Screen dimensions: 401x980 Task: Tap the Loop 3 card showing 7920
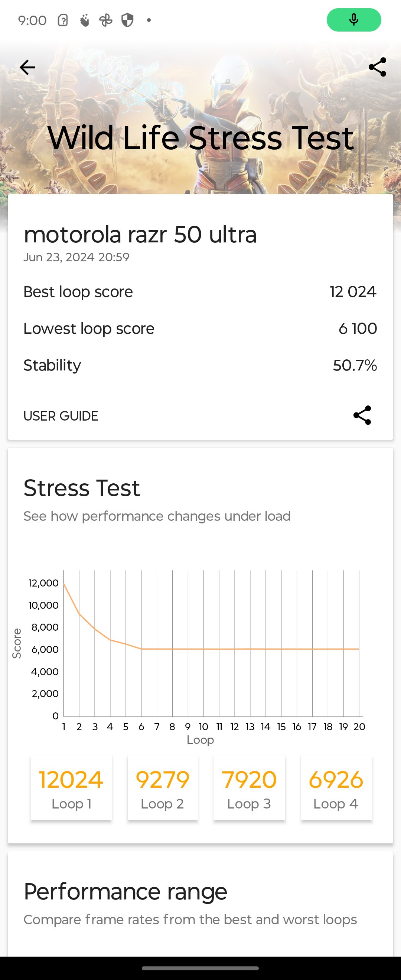249,787
